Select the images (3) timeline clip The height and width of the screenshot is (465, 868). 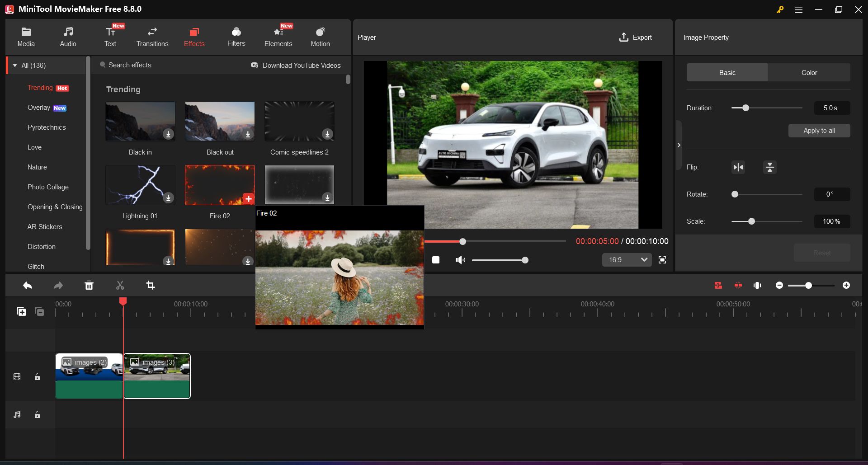pyautogui.click(x=157, y=376)
